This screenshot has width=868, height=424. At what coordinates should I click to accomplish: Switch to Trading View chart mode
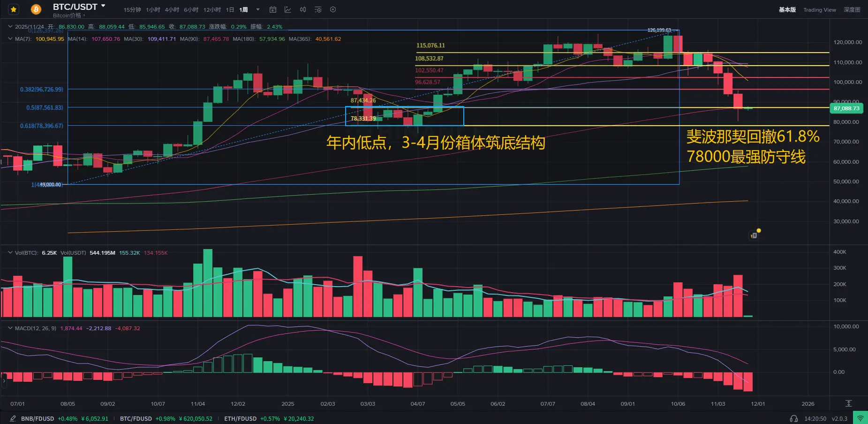pos(820,10)
